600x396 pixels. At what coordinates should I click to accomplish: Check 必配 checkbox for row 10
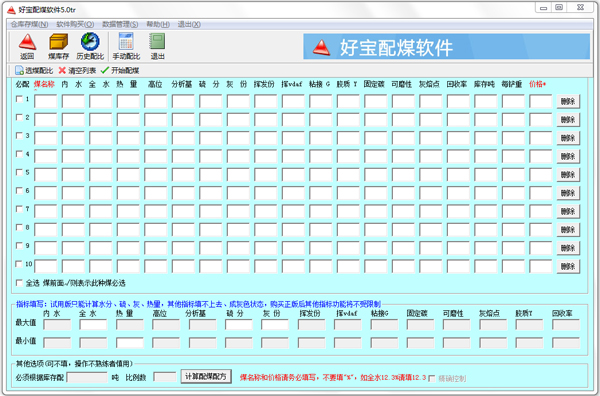tap(19, 264)
